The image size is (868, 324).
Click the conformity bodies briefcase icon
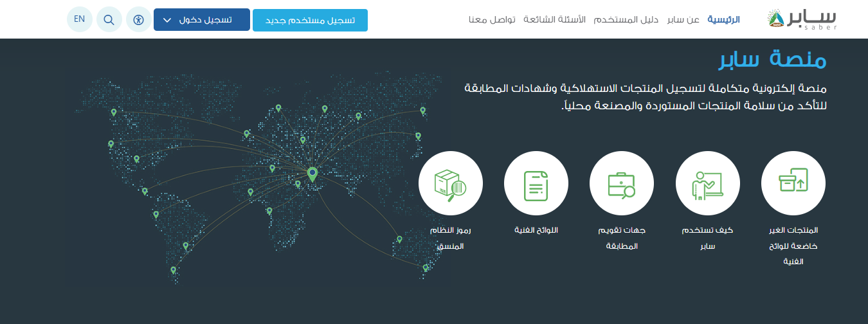(622, 183)
